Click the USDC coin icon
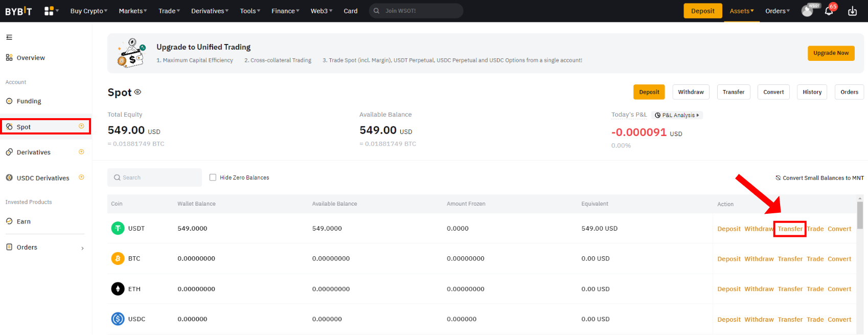 coord(118,319)
